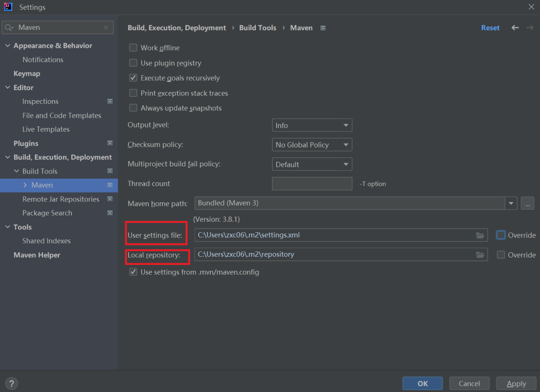
Task: Clear the Maven search field
Action: (x=106, y=27)
